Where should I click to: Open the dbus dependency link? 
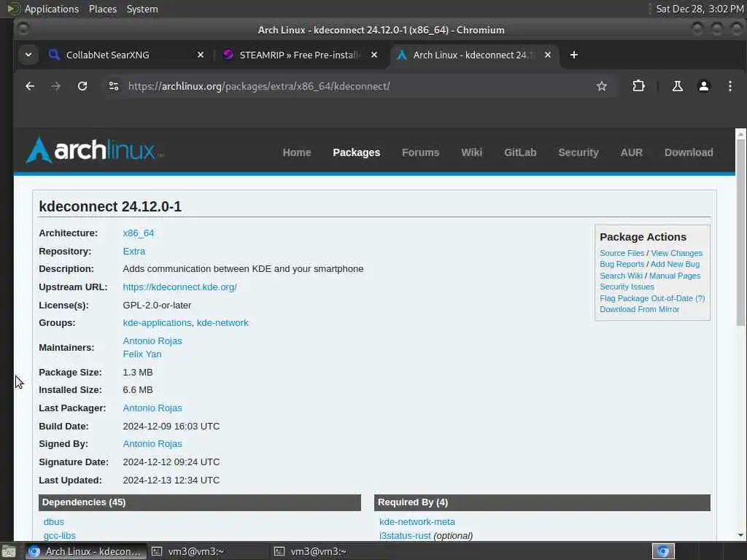53,522
